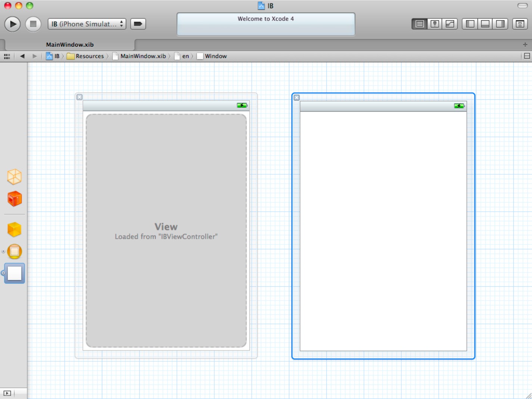Select the Window object in dock
The width and height of the screenshot is (532, 399).
15,273
